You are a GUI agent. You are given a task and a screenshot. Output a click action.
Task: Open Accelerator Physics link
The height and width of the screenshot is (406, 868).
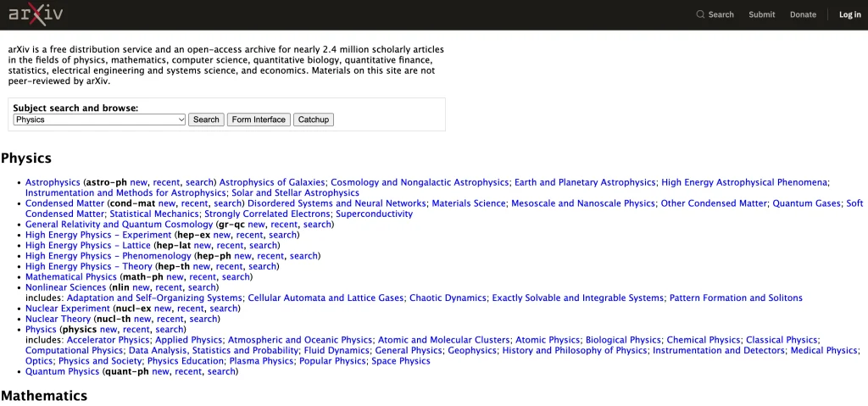[108, 340]
